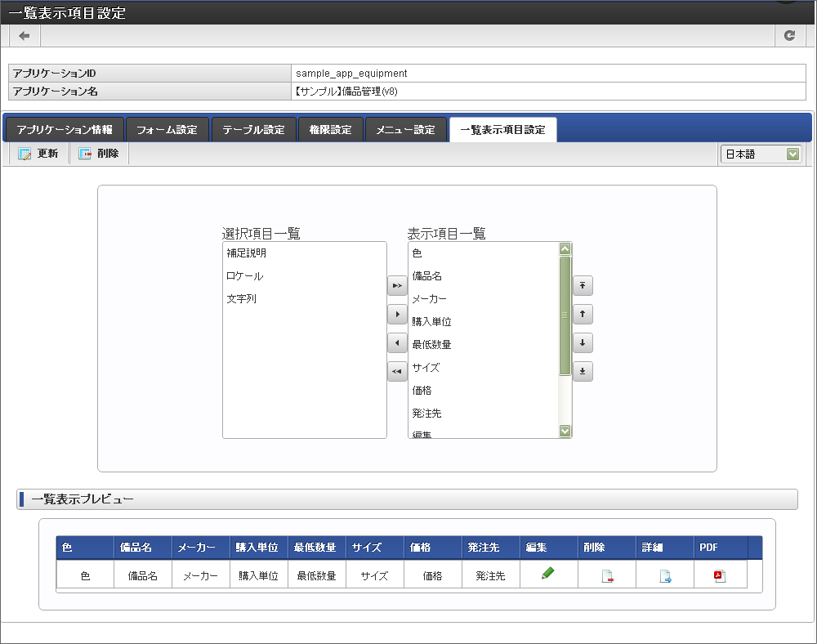Move selected item right to display list

(x=397, y=314)
